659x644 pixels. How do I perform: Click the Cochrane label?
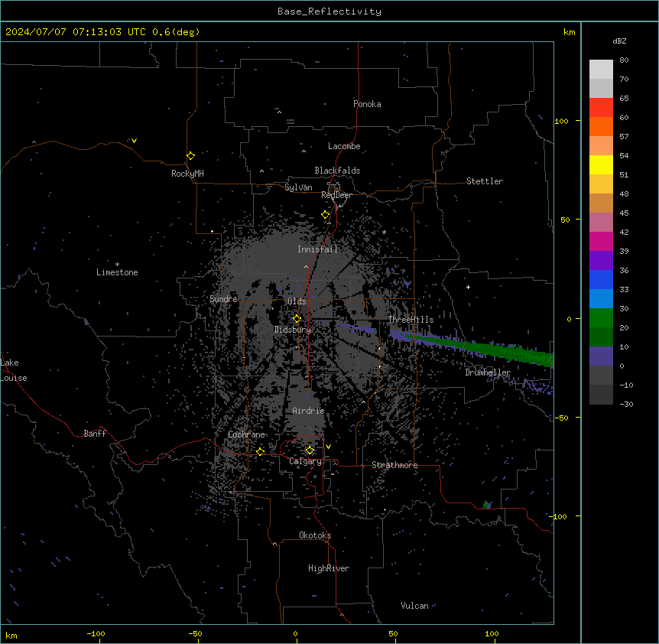pyautogui.click(x=246, y=434)
